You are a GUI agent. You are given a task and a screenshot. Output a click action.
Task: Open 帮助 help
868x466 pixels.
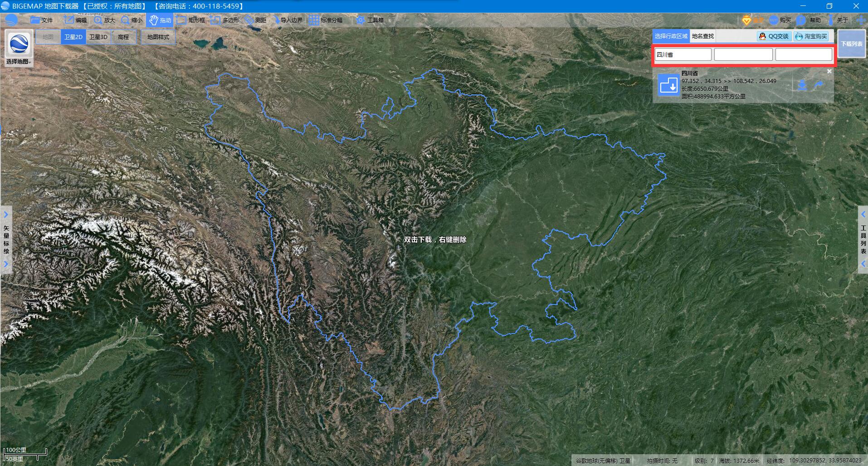(x=809, y=20)
